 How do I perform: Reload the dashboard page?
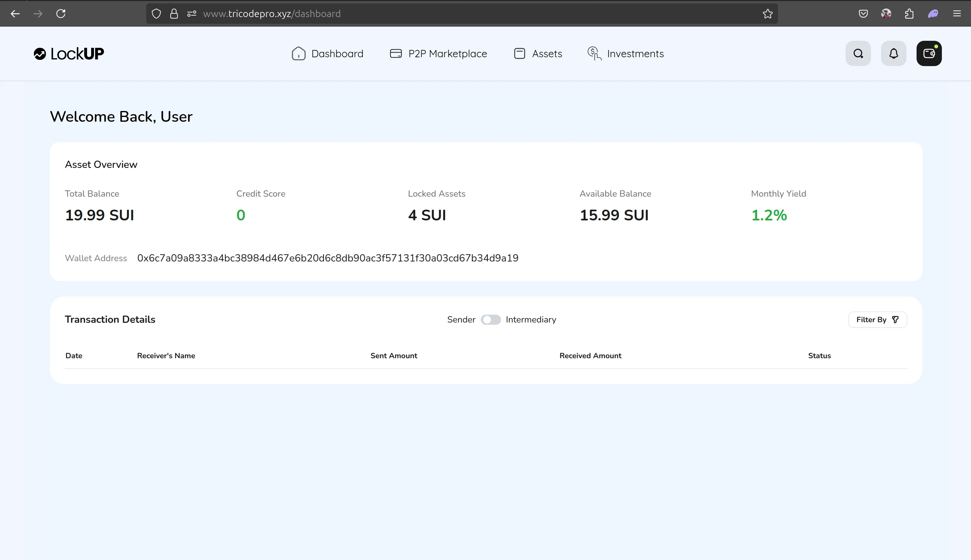(61, 14)
